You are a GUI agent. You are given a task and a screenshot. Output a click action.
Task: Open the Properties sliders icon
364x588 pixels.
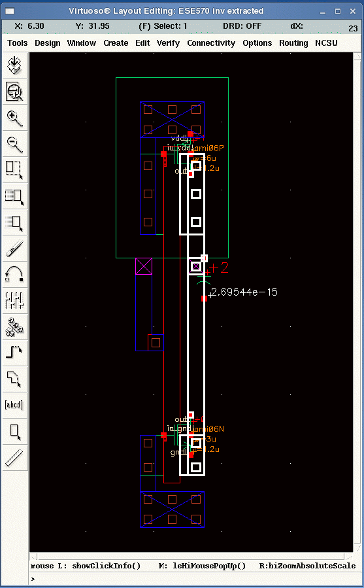[14, 300]
